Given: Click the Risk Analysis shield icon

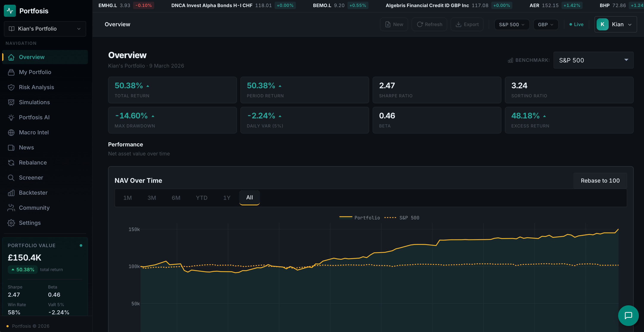Looking at the screenshot, I should click(x=11, y=87).
